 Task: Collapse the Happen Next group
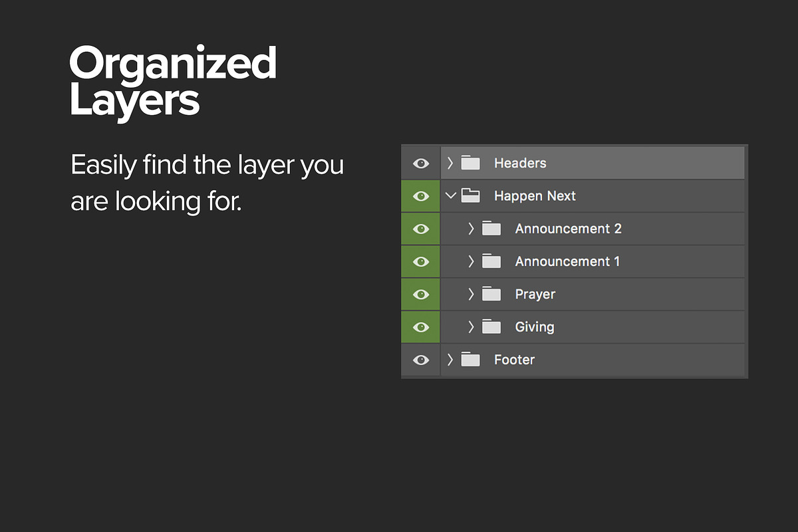(450, 196)
